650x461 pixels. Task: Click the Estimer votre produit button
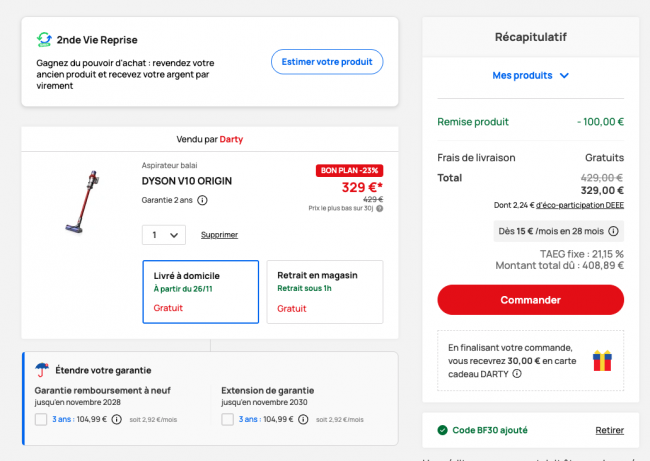tap(326, 62)
